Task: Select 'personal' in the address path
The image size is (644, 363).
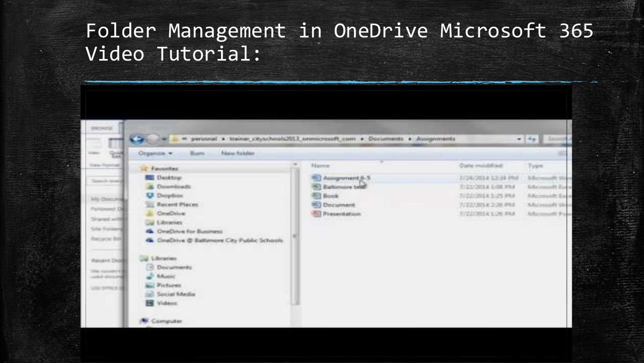Action: (203, 139)
